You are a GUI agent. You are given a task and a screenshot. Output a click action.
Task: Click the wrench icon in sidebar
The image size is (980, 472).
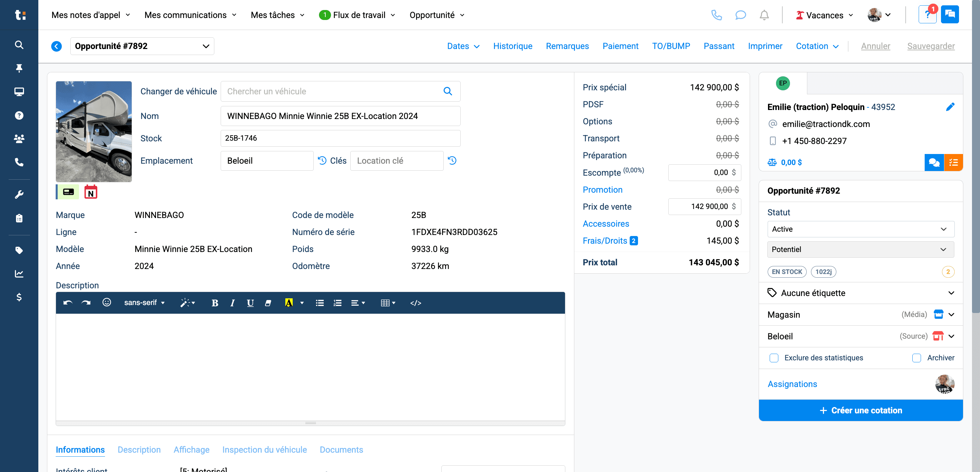coord(19,194)
